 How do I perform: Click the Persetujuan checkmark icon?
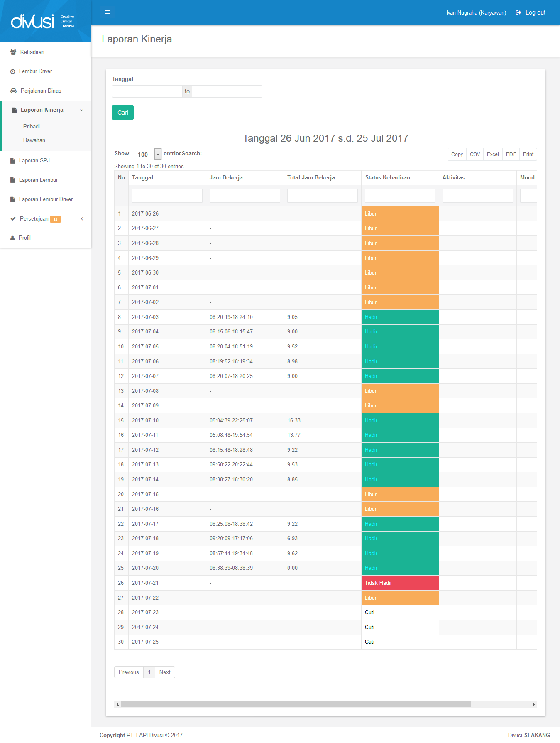pyautogui.click(x=13, y=219)
